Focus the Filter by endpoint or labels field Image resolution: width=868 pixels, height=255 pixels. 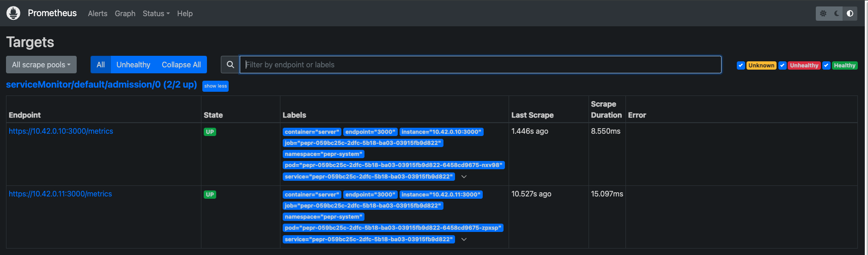(480, 65)
